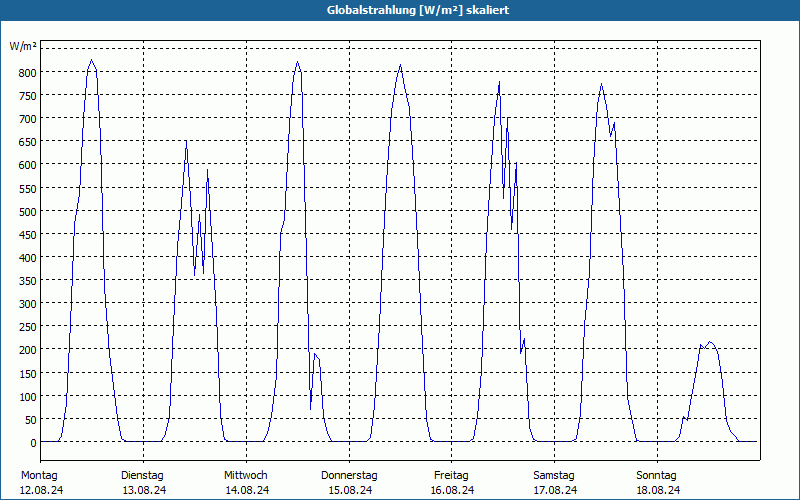The width and height of the screenshot is (800, 500).
Task: Click the date 16.08.24
Action: point(453,490)
